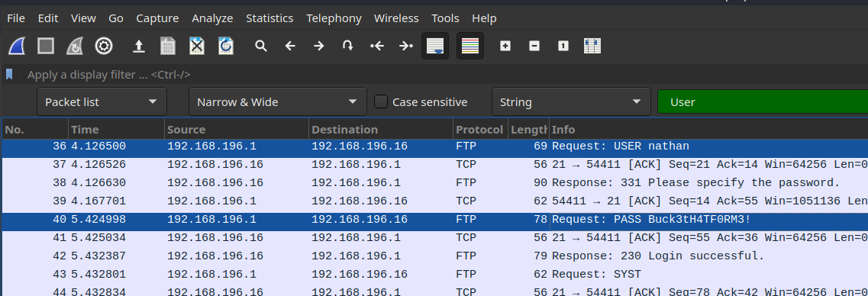Open the File menu
This screenshot has width=868, height=296.
click(16, 18)
